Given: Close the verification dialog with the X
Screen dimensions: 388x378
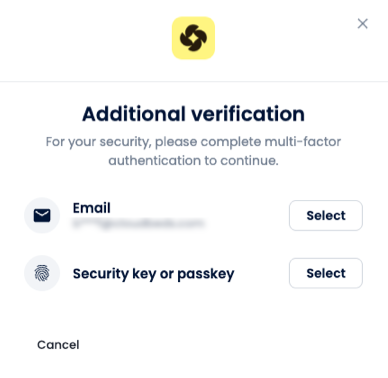Looking at the screenshot, I should (362, 24).
